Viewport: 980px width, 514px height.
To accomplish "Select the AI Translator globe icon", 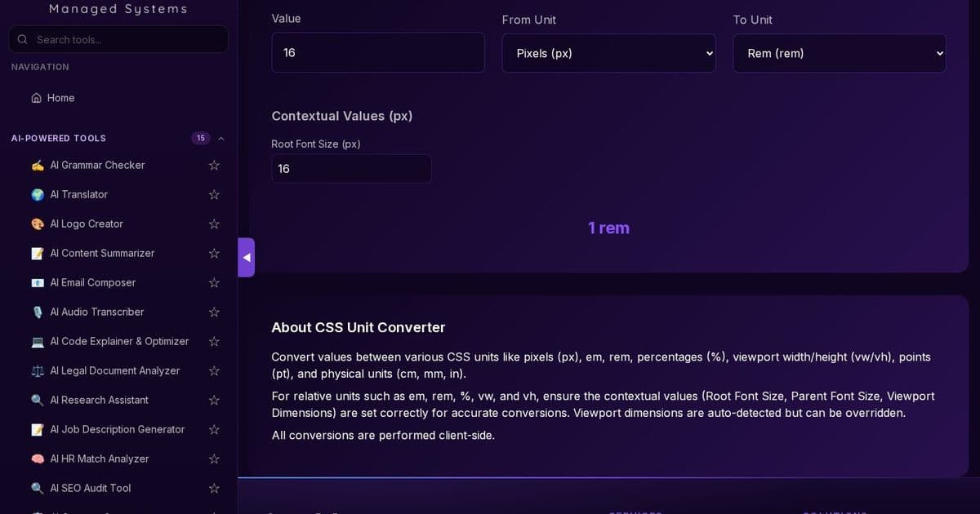I will point(37,194).
